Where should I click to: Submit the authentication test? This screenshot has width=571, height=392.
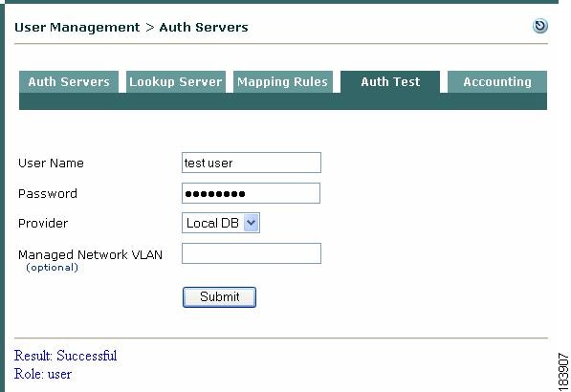219,297
